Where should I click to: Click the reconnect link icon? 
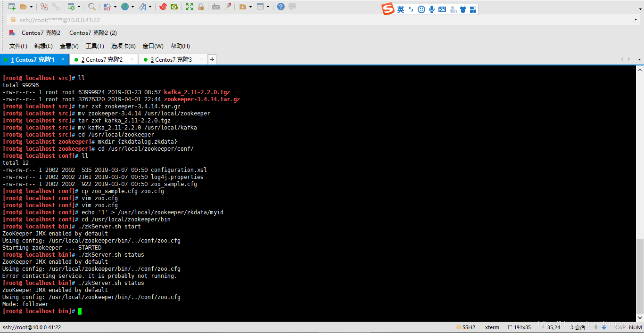coord(56,7)
